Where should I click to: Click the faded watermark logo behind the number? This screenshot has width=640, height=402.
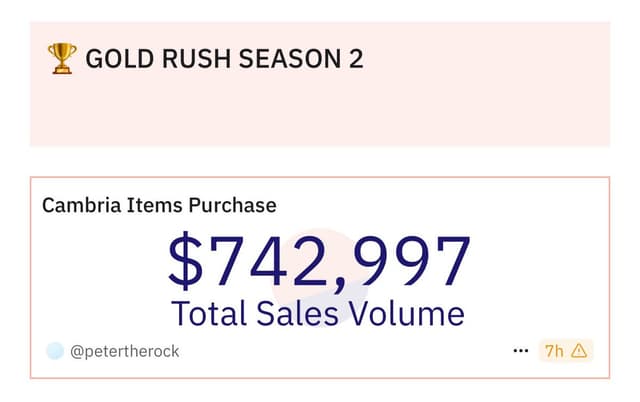click(x=320, y=277)
